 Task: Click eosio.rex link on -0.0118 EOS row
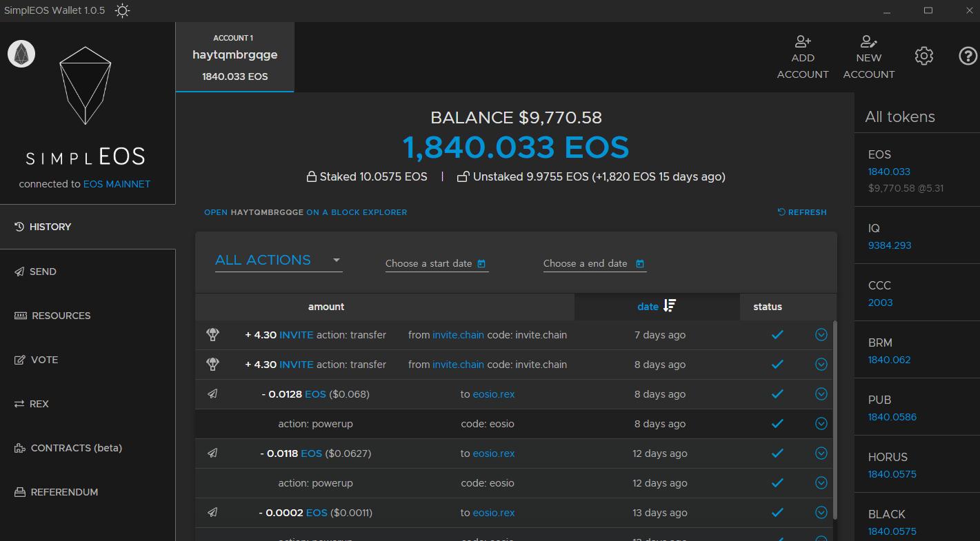494,453
